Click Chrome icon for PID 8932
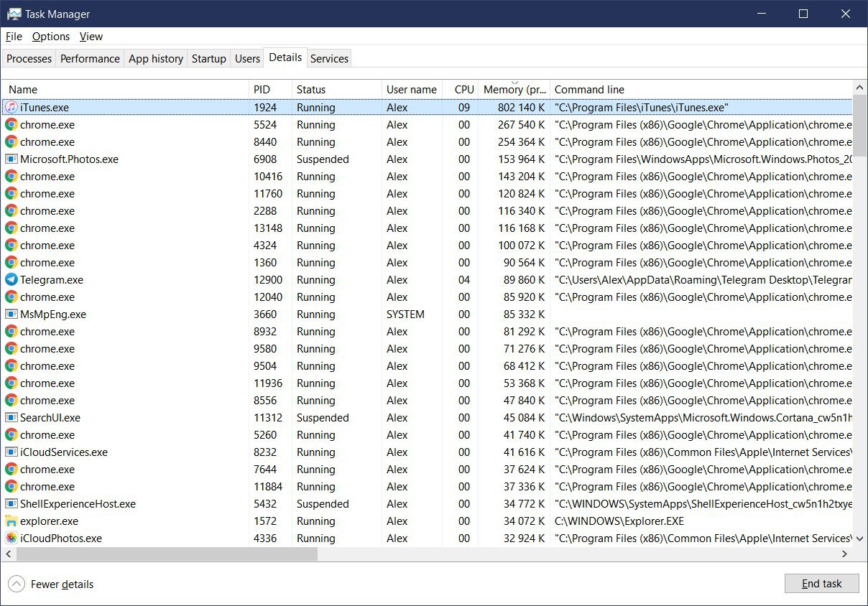The image size is (868, 606). 11,331
